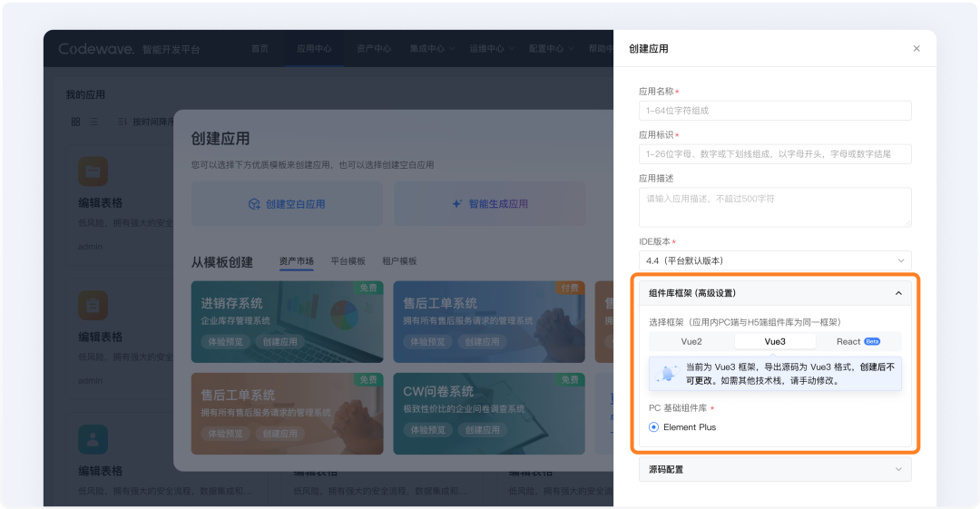Switch to list view icon
This screenshot has height=509, width=980.
click(x=93, y=121)
